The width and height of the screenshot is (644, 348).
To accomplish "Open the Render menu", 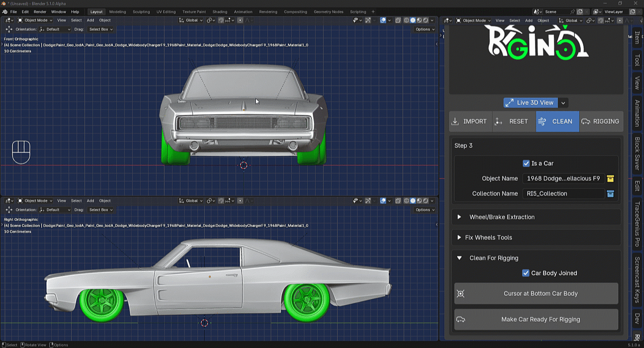I will [x=40, y=12].
